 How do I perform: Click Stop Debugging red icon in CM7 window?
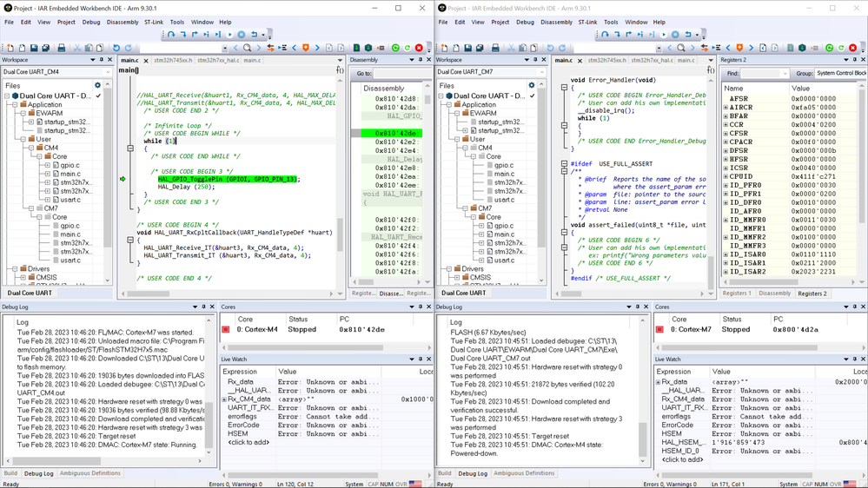coord(853,48)
